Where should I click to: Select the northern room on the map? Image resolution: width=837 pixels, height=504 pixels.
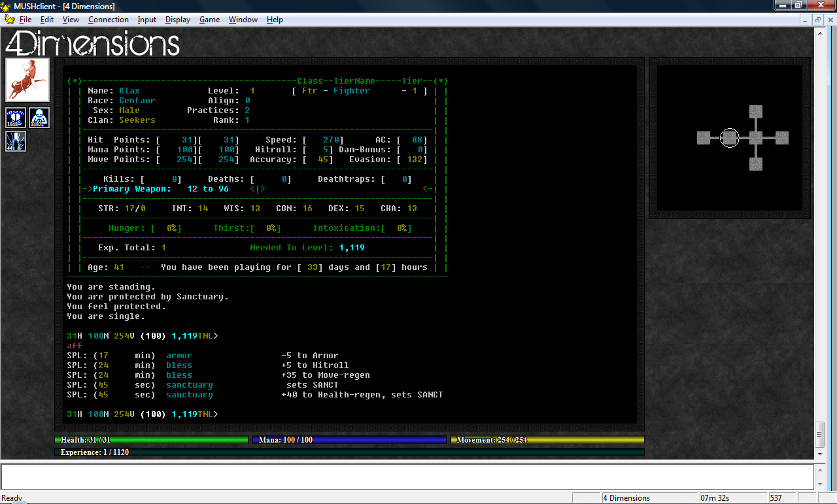pyautogui.click(x=756, y=112)
